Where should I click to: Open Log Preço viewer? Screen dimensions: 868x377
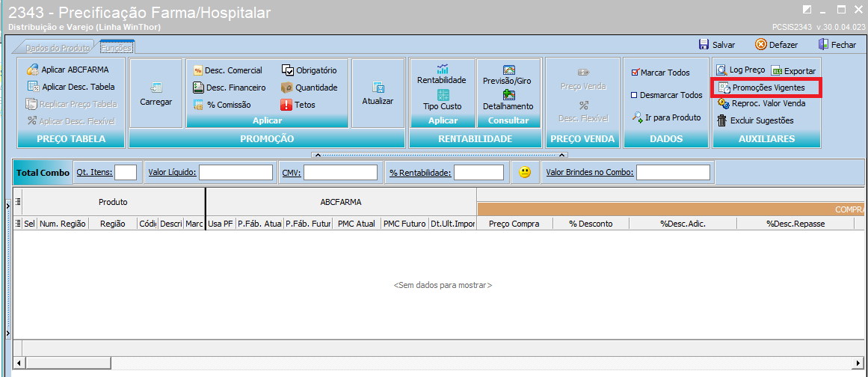(740, 70)
